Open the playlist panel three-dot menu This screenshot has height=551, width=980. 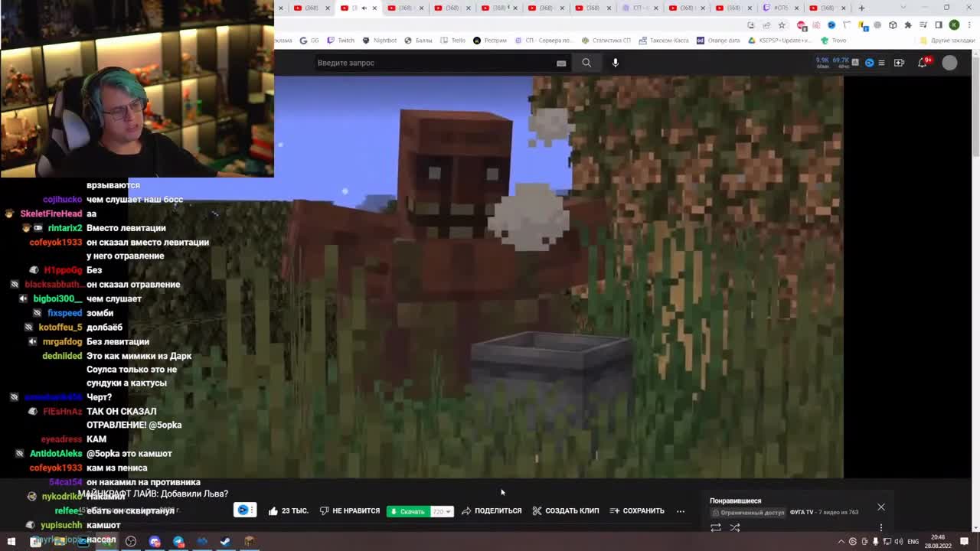pos(881,527)
